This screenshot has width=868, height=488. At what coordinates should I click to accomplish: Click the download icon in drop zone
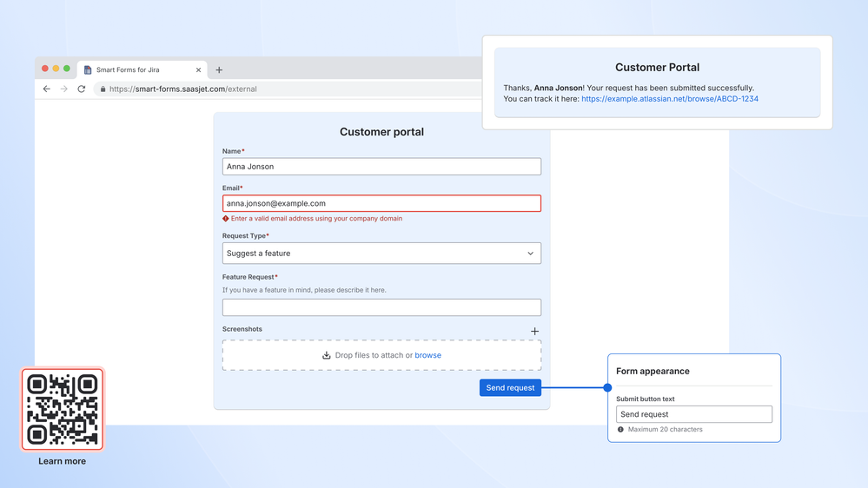[x=327, y=355]
